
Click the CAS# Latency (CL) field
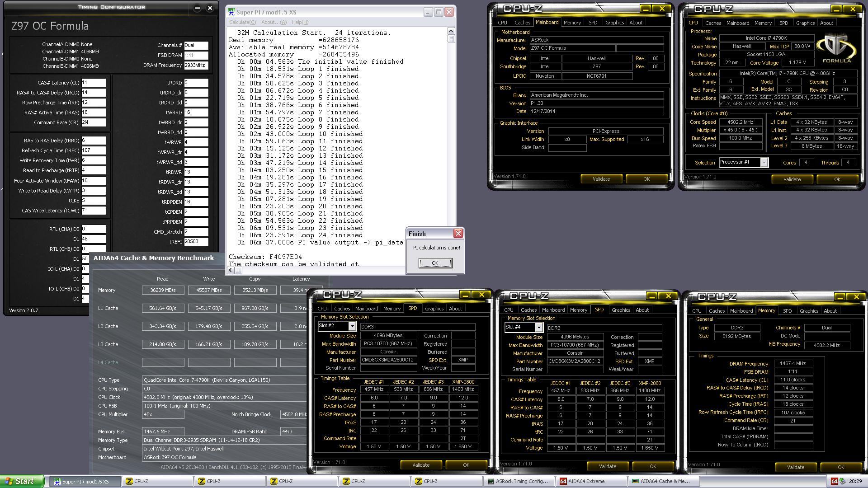point(93,83)
